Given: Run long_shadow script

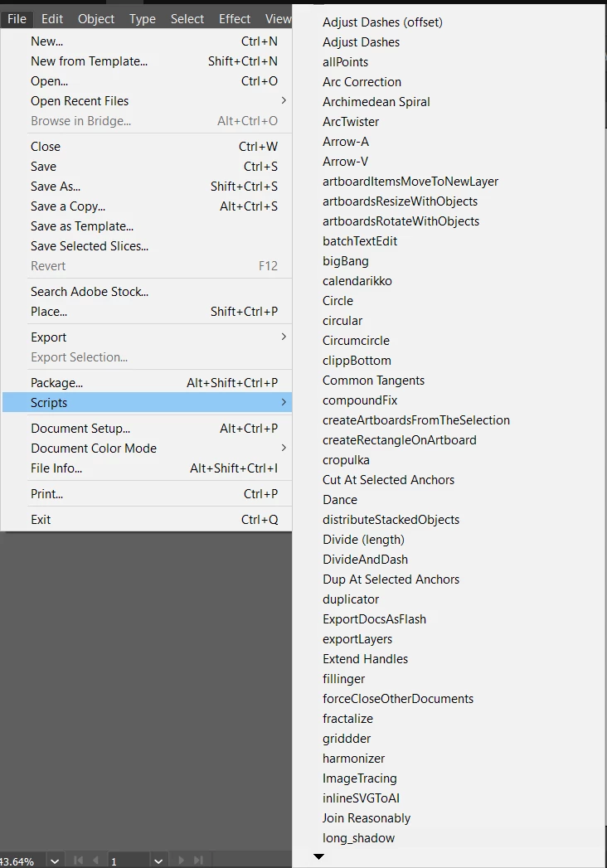Looking at the screenshot, I should tap(358, 839).
